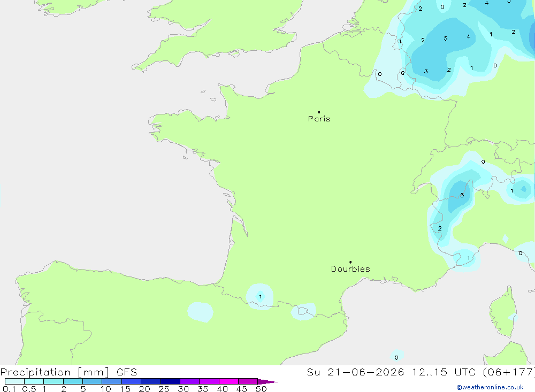535x392 pixels.
Task: Click the 'Precipitation [mm] GFS' title text
Action: pos(68,372)
